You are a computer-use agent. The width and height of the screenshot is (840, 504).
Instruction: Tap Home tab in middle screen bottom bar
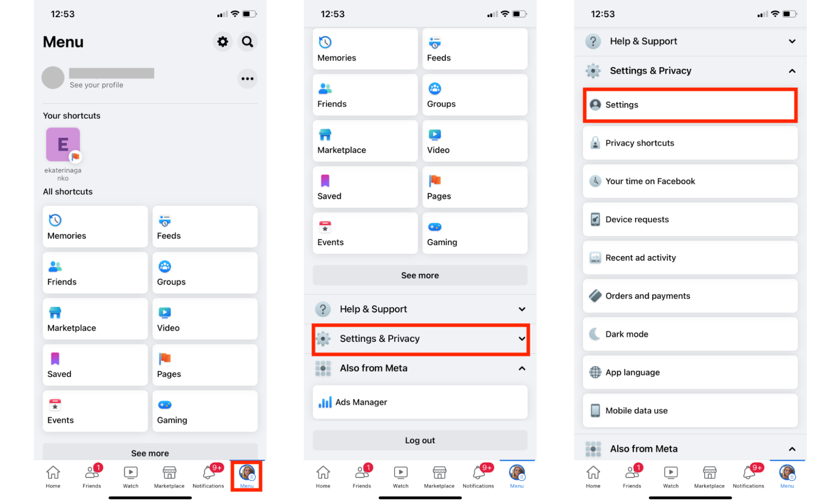pos(323,477)
